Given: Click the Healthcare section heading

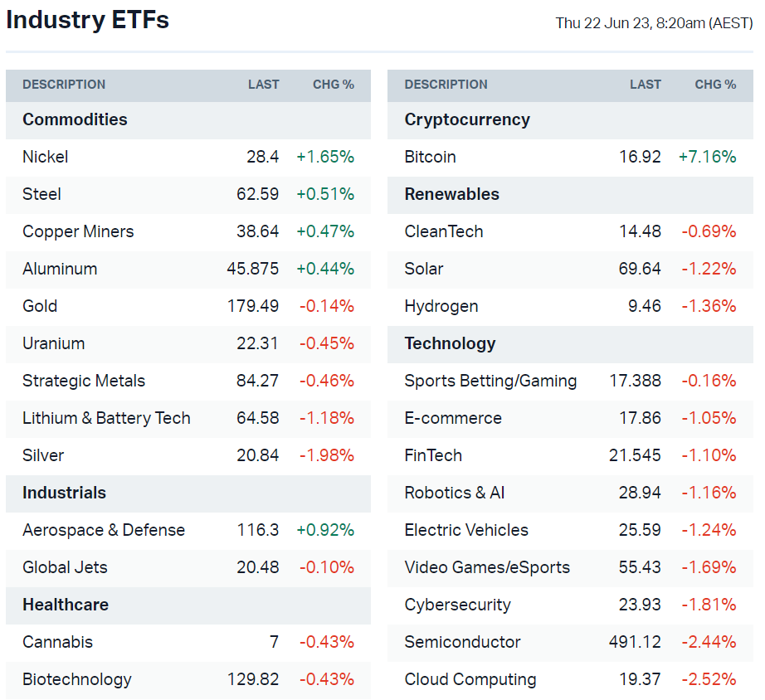Looking at the screenshot, I should pyautogui.click(x=66, y=605).
